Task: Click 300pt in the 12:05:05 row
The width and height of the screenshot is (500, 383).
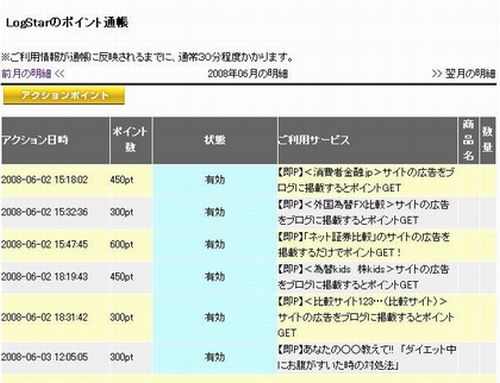Action: (122, 357)
